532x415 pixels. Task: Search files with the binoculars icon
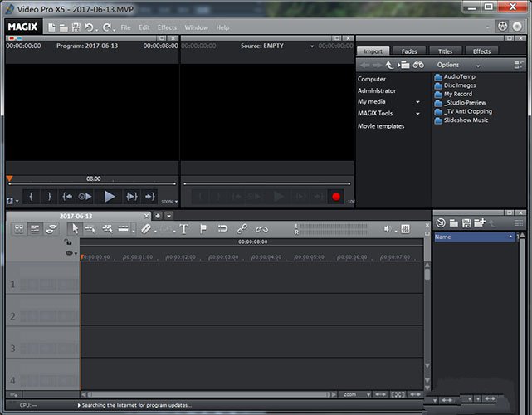coord(418,65)
